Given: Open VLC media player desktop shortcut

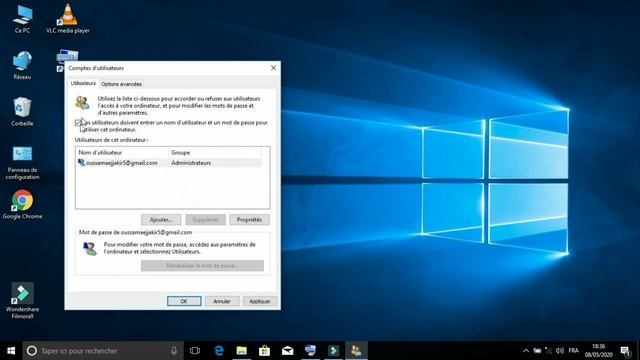Looking at the screenshot, I should pos(68,19).
